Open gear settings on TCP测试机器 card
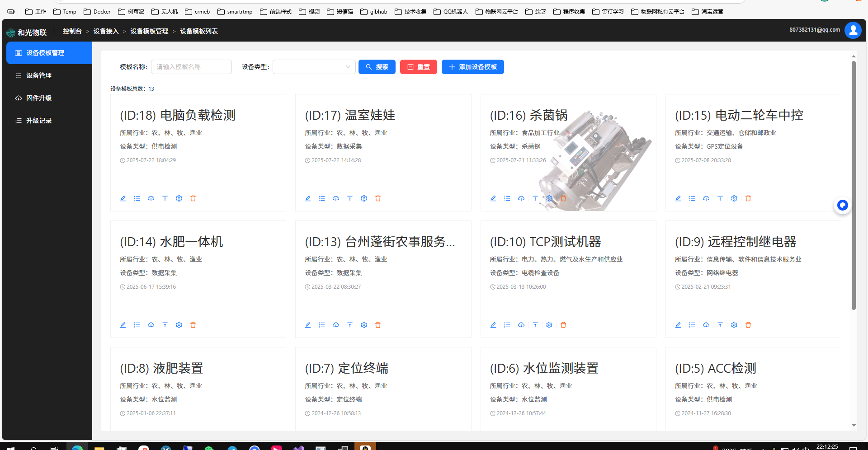 coord(549,325)
